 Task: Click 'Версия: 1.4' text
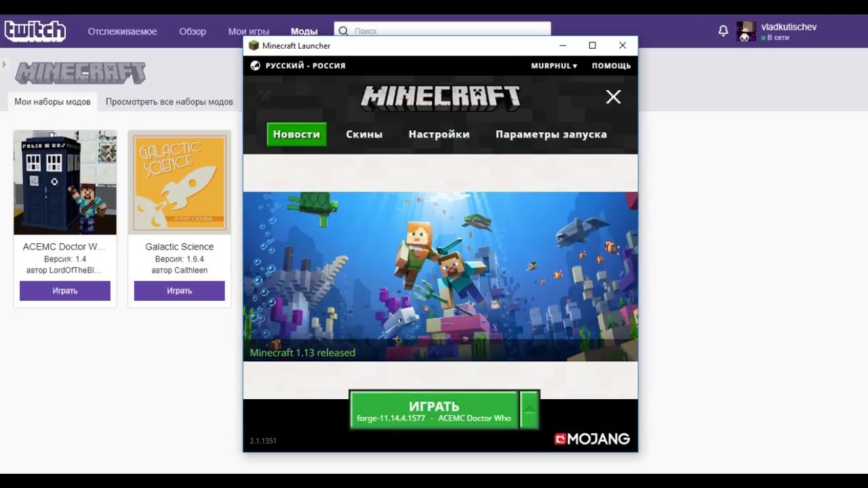point(65,259)
